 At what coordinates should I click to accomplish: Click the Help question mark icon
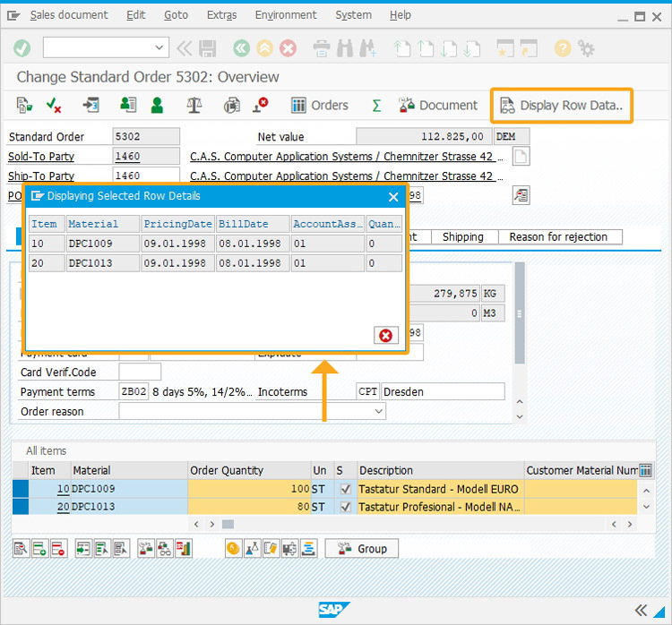(x=563, y=48)
